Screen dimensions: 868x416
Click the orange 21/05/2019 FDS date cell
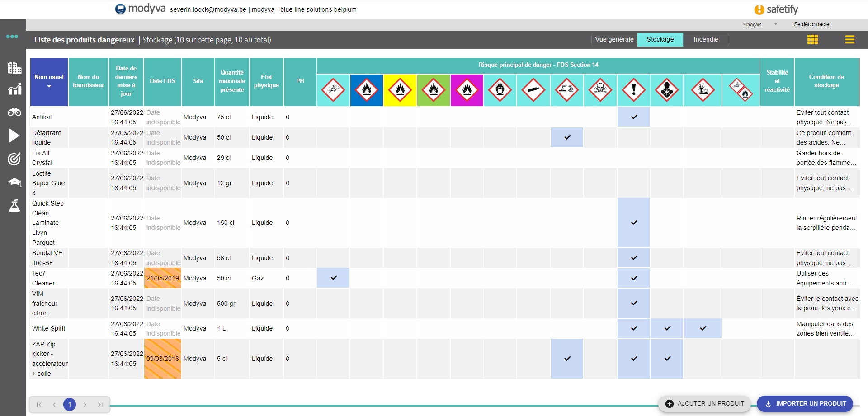pos(163,278)
